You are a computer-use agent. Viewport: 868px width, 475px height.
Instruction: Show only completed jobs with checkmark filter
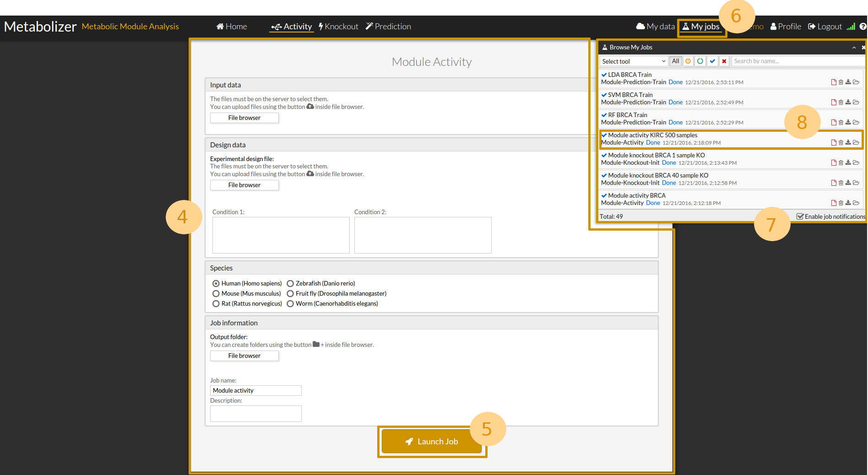point(712,61)
